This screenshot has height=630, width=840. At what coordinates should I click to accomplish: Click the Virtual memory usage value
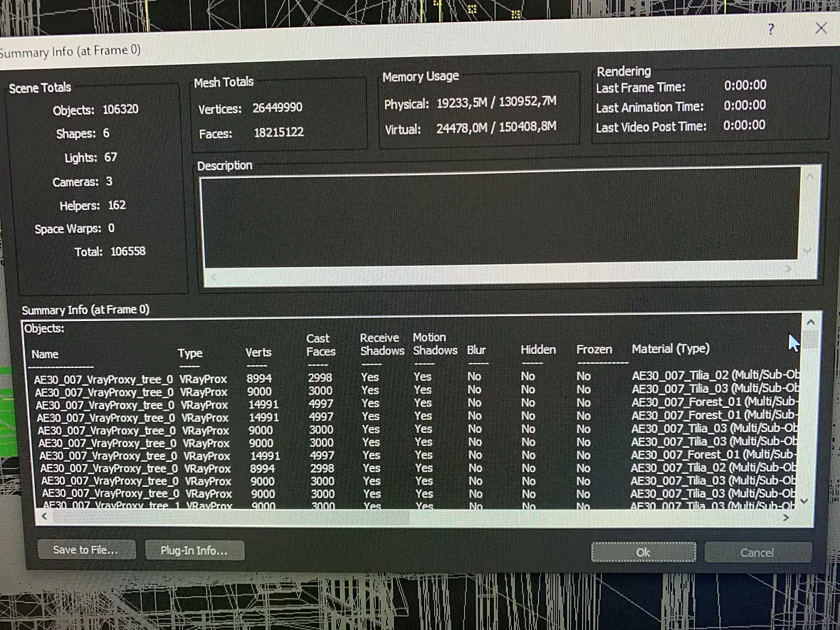[x=496, y=127]
